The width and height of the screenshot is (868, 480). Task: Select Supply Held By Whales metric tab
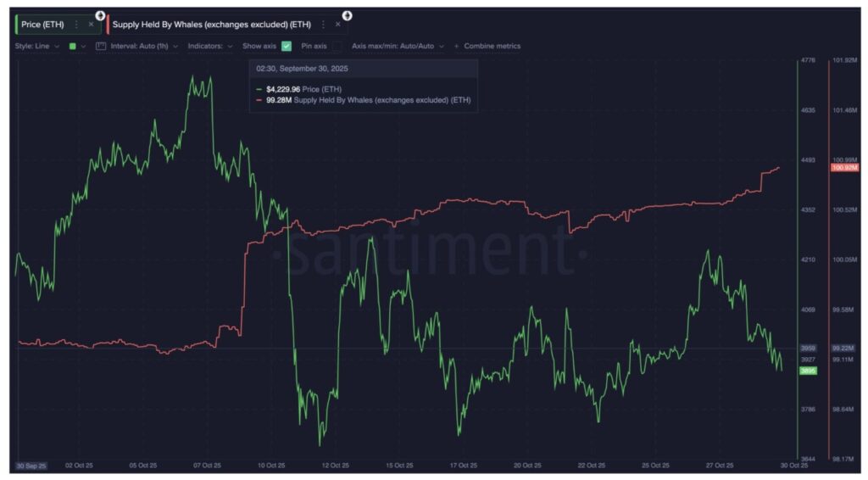pyautogui.click(x=212, y=25)
